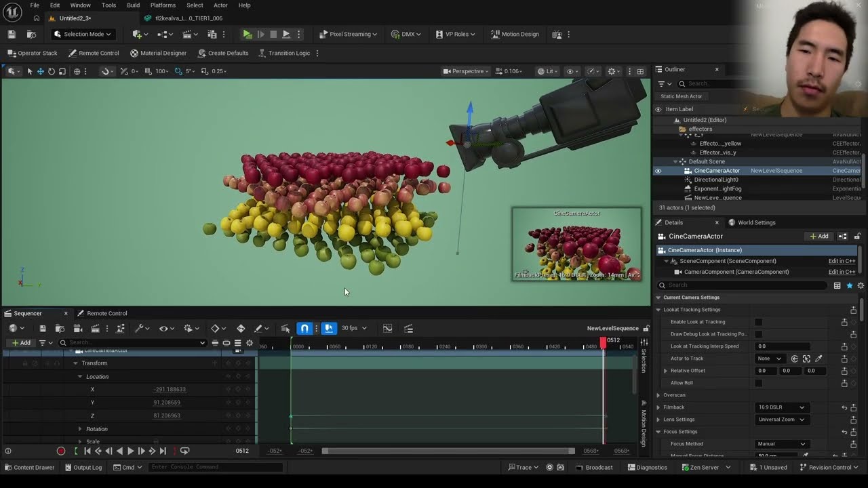
Task: Click the Save Sequence icon in Sequencer
Action: pos(42,328)
